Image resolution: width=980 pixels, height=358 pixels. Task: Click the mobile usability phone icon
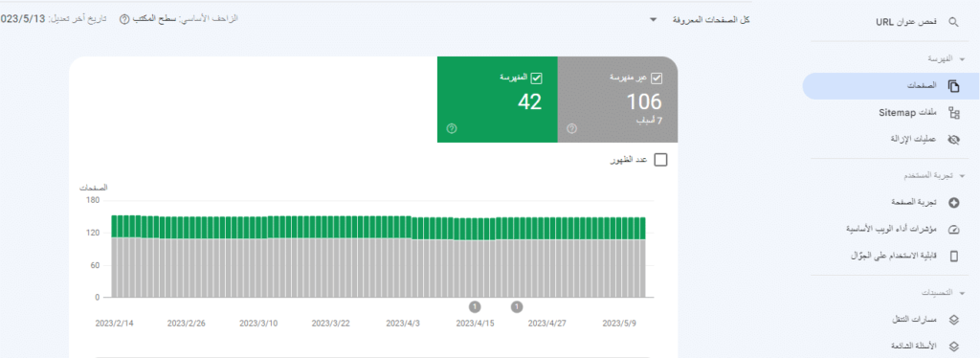[x=954, y=256]
